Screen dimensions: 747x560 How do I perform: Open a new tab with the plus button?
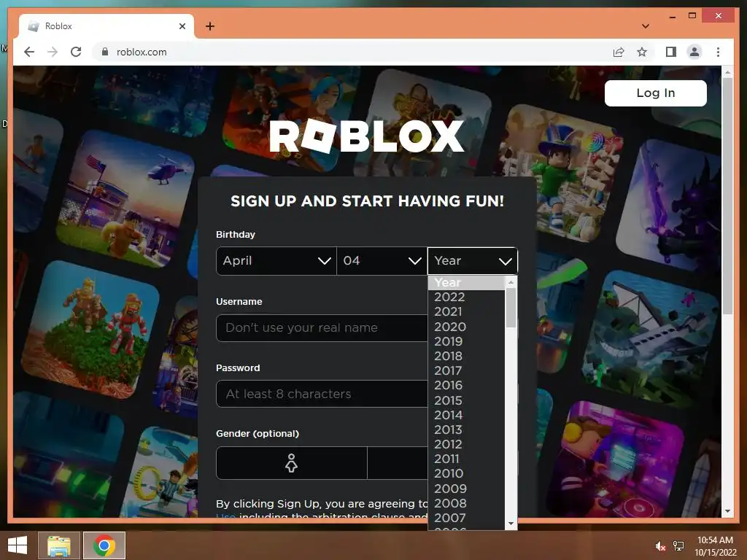pyautogui.click(x=210, y=26)
